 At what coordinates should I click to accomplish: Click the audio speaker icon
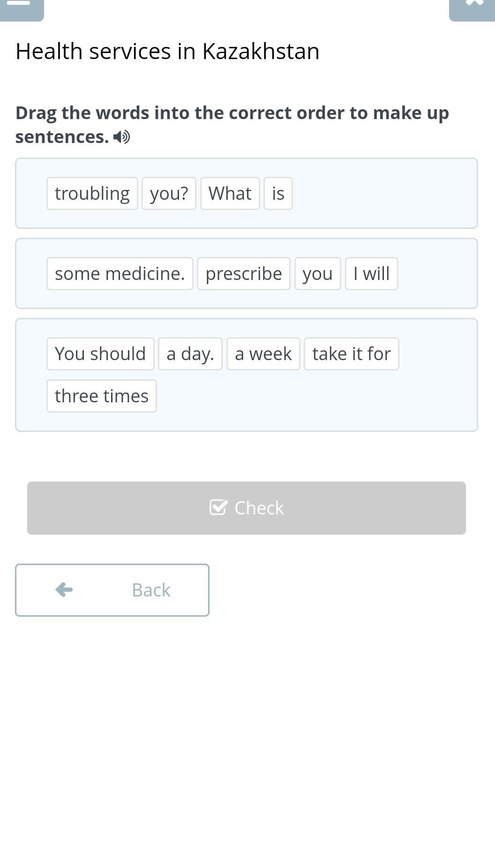[121, 137]
